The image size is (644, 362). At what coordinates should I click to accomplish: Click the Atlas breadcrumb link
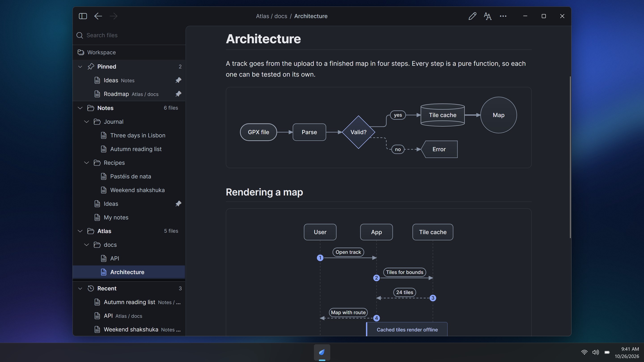pyautogui.click(x=263, y=16)
